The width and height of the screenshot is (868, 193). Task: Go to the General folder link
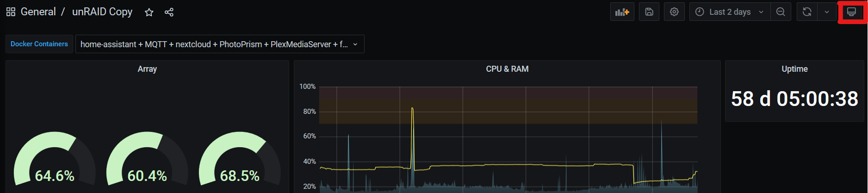38,12
